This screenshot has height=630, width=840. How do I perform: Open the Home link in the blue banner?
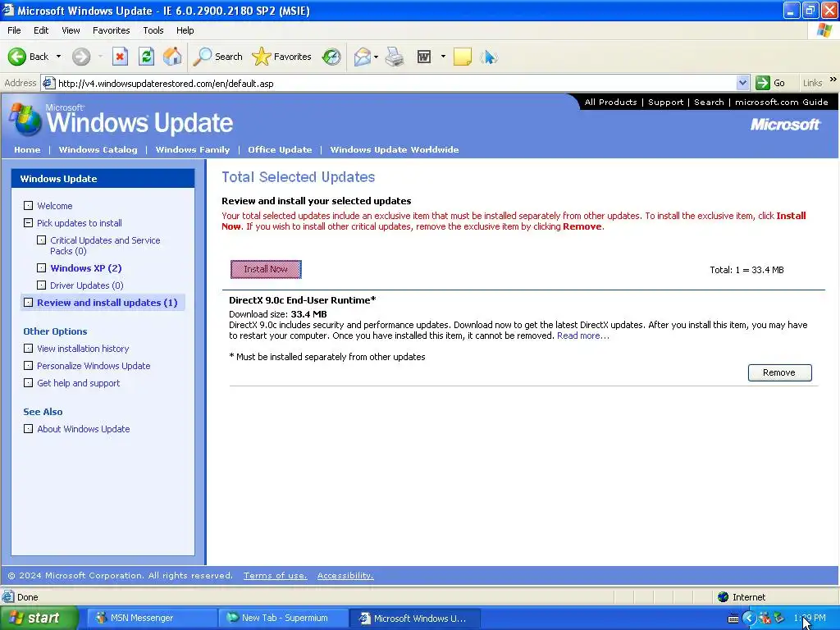(27, 149)
